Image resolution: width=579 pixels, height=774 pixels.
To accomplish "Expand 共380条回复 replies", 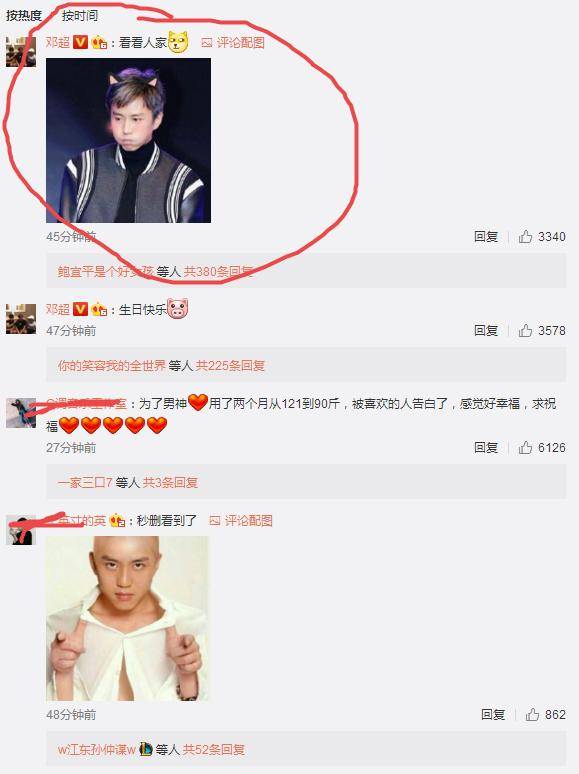I will tap(218, 271).
